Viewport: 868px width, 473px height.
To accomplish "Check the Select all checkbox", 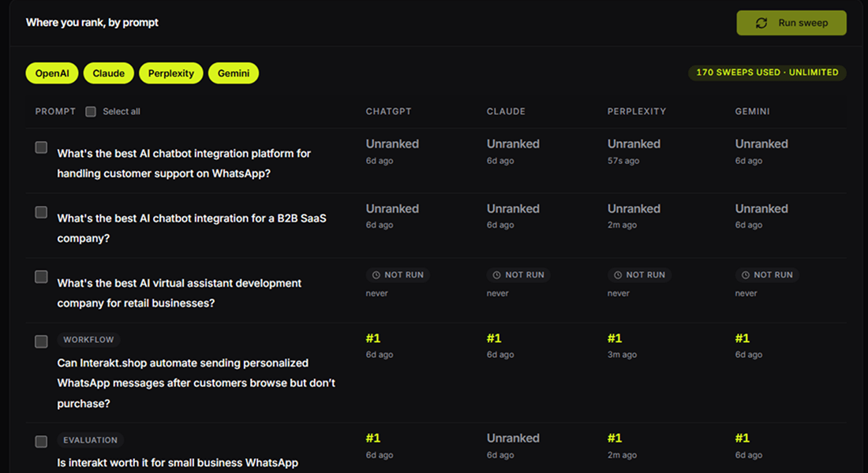I will 91,112.
